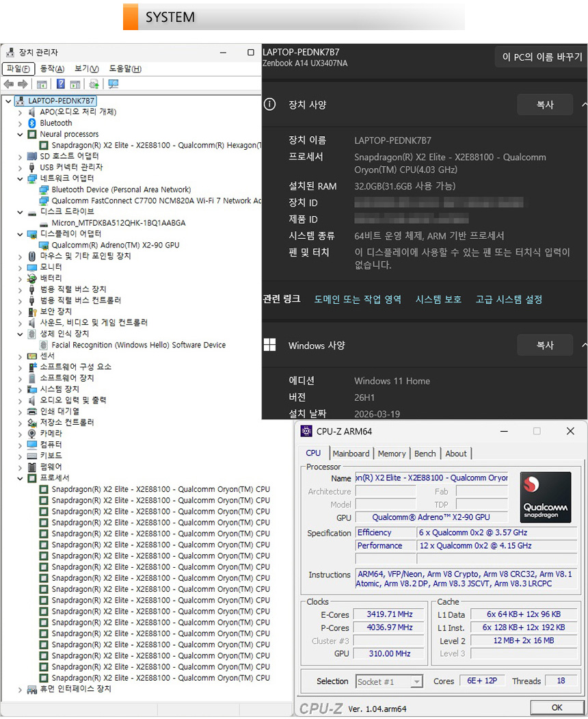The height and width of the screenshot is (719, 588).
Task: Open the 동작(A) menu
Action: coord(52,69)
